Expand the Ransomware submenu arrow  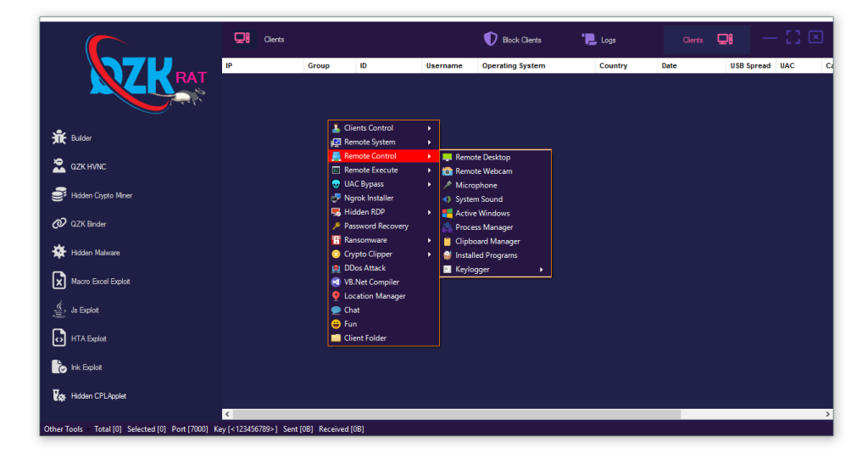(x=430, y=240)
